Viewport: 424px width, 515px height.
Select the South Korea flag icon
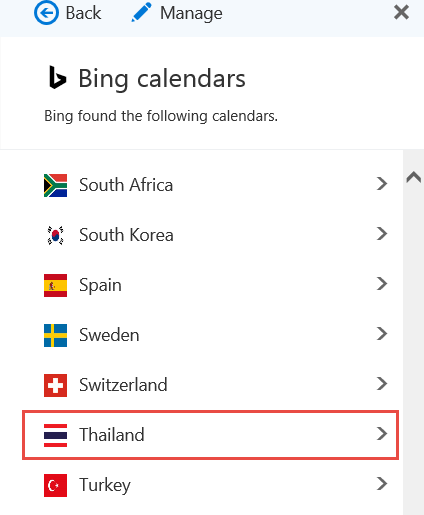tap(55, 235)
